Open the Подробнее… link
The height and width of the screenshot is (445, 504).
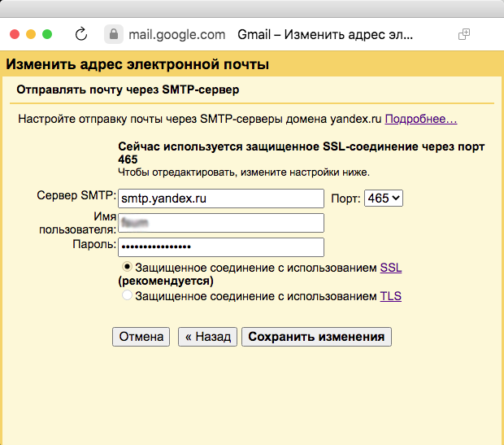pos(420,119)
